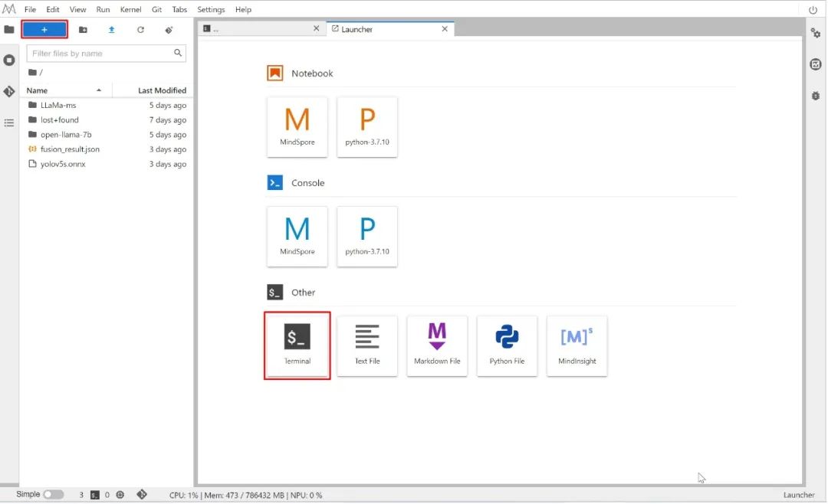Start a MindSpore console
828x504 pixels.
click(297, 237)
